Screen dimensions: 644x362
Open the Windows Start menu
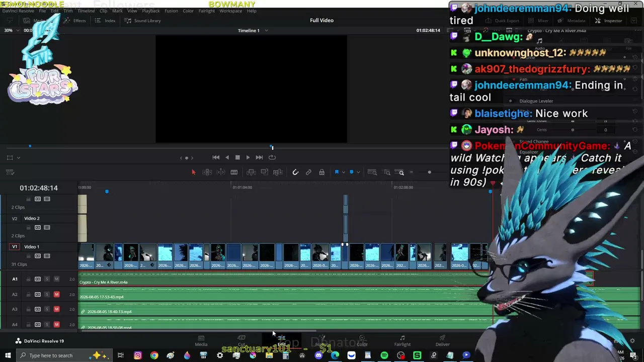(x=8, y=355)
